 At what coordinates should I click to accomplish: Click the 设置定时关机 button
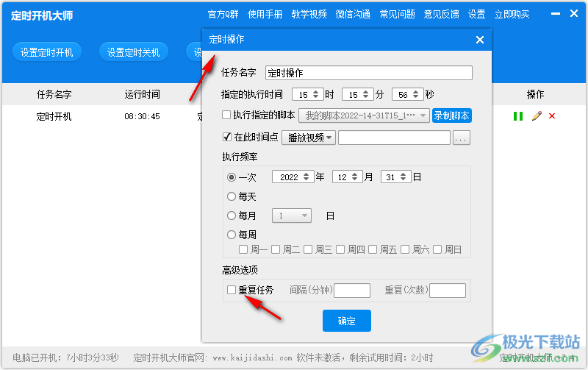click(x=134, y=51)
